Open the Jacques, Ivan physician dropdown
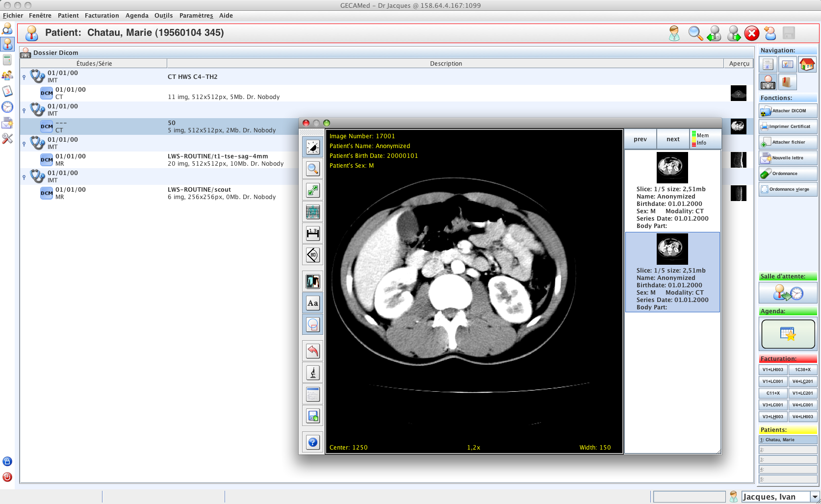This screenshot has height=504, width=821. click(815, 497)
